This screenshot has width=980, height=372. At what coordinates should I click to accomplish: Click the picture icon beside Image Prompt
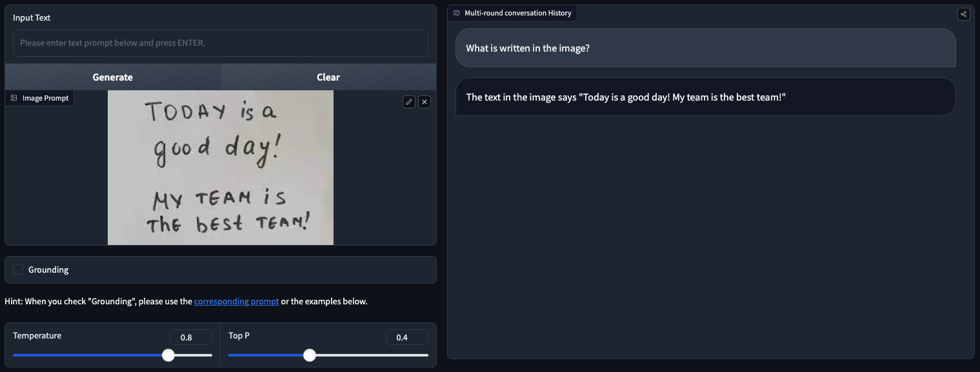pos(14,98)
